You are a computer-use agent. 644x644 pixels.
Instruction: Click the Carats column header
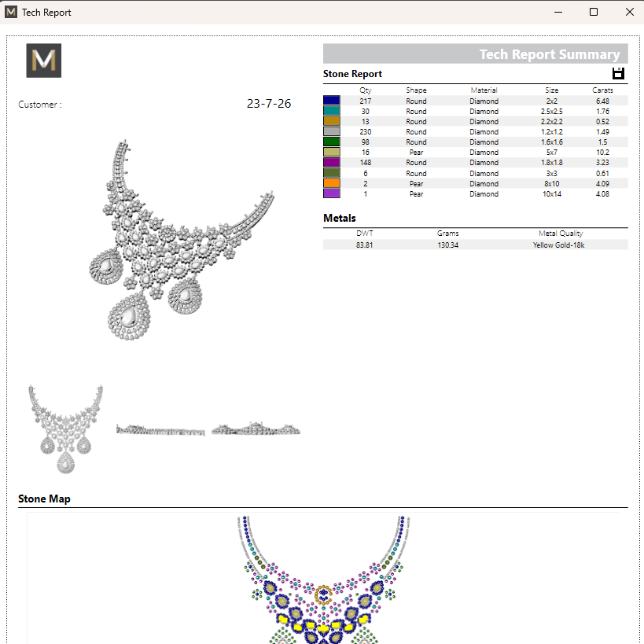[x=602, y=90]
